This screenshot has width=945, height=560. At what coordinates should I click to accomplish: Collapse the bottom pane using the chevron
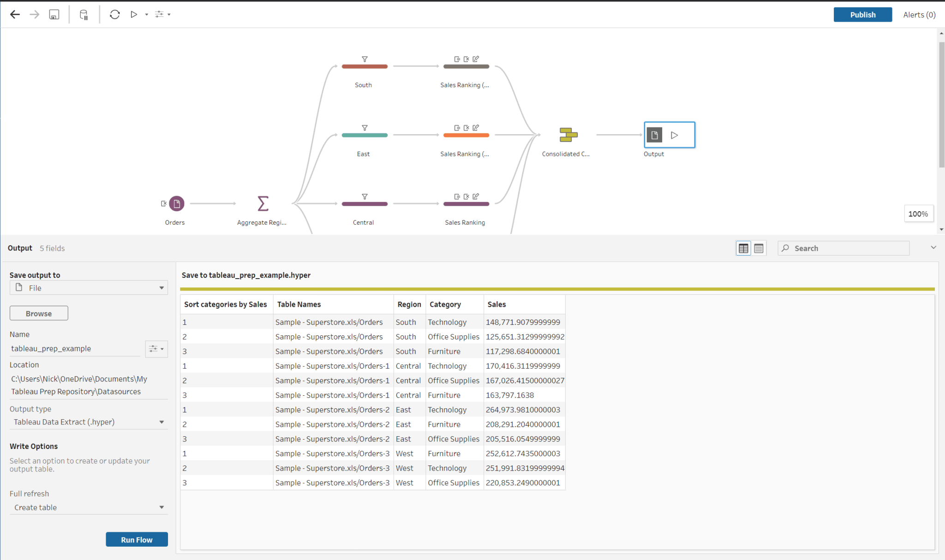[x=933, y=247]
